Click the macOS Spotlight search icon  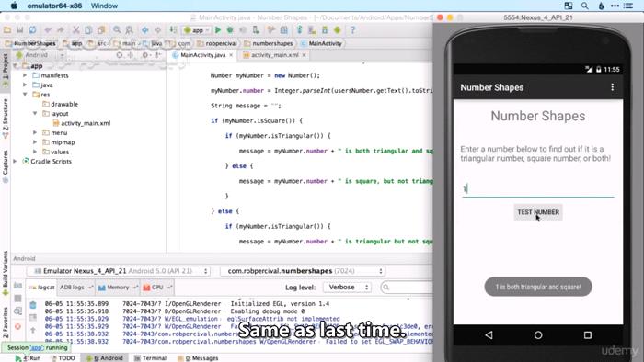584,6
